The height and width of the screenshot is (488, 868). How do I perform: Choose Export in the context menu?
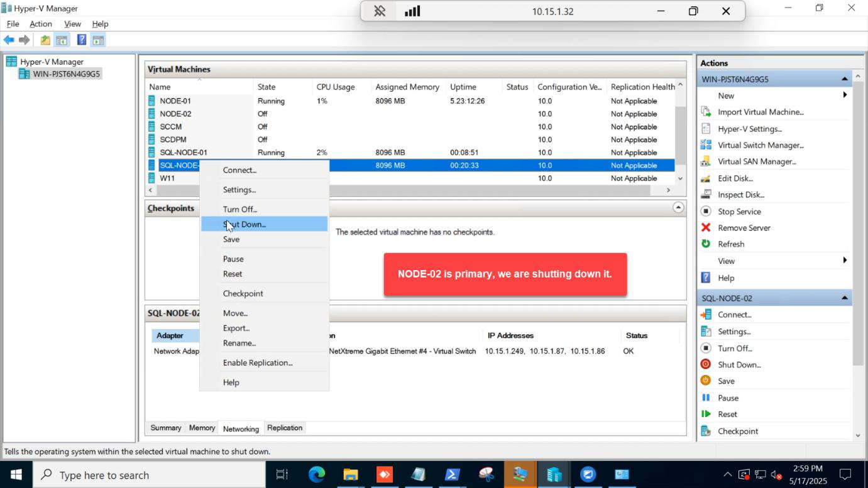click(264, 328)
